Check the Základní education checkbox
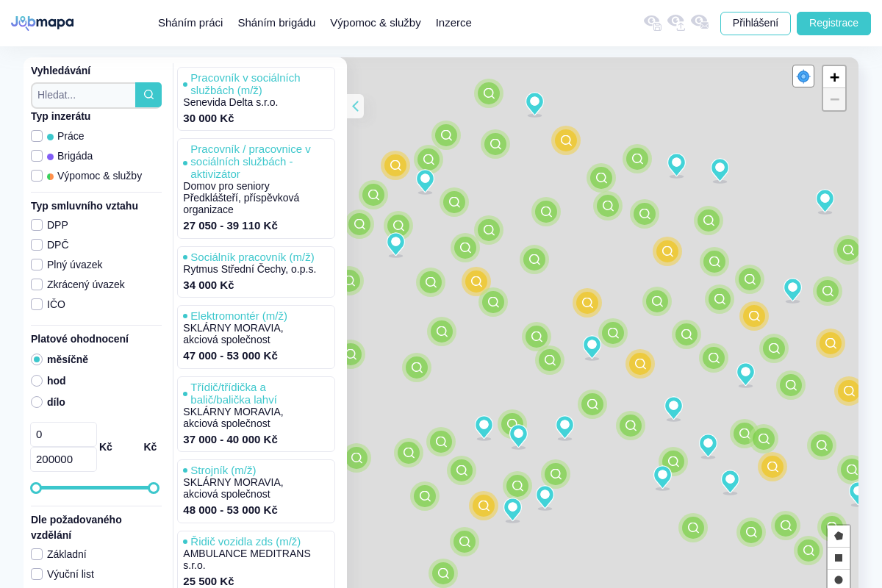 tap(37, 554)
